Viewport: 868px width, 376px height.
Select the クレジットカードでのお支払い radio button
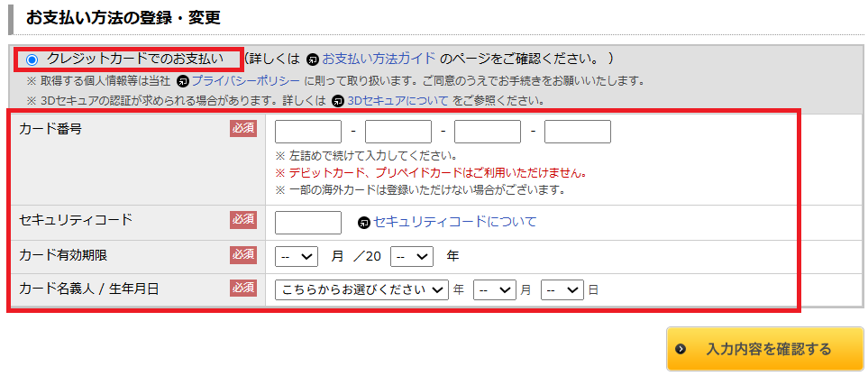pyautogui.click(x=32, y=60)
